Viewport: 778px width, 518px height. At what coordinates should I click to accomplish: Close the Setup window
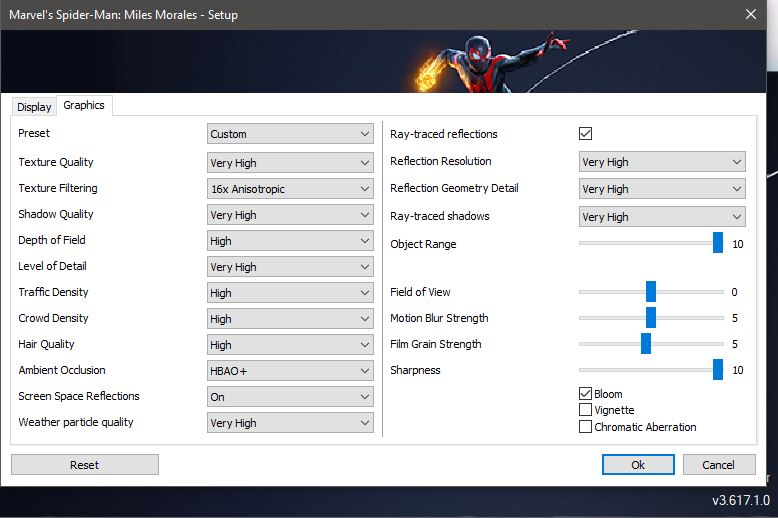click(x=751, y=14)
